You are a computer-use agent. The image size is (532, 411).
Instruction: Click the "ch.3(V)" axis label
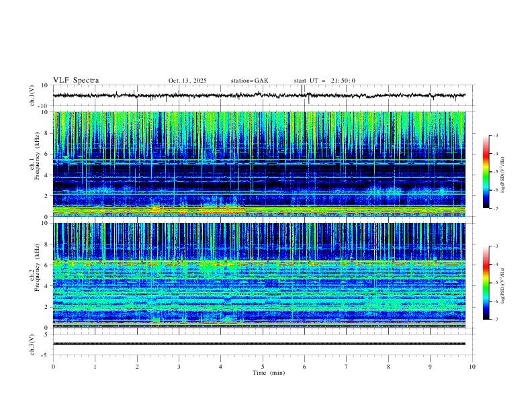point(32,345)
